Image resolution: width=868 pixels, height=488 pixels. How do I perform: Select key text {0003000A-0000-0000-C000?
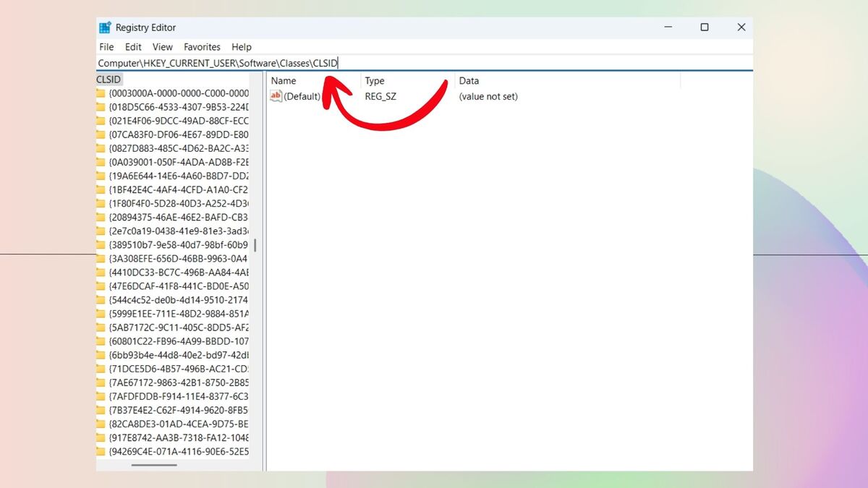(179, 93)
